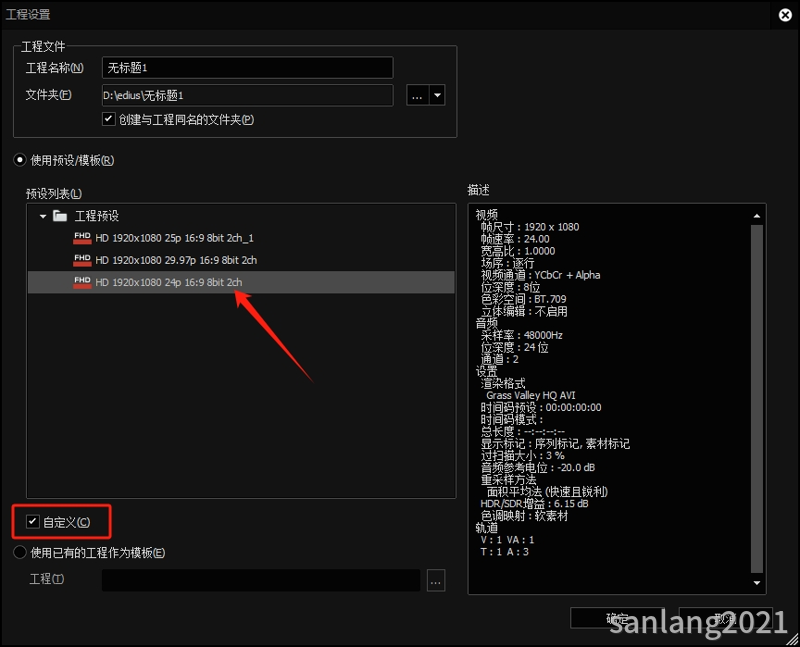
Task: Click the 工程预设 folder icon
Action: [x=60, y=216]
